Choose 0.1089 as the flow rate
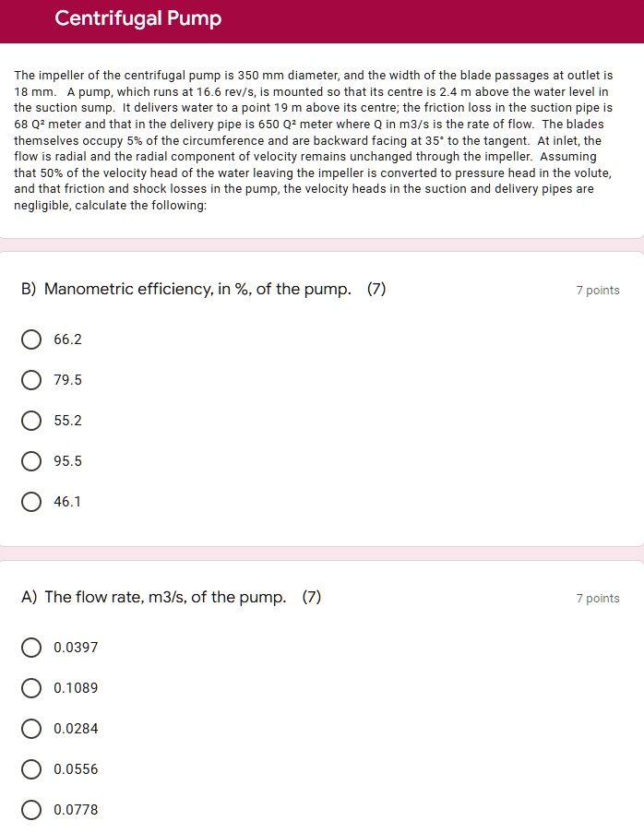Screen dimensions: 644x833 point(31,688)
